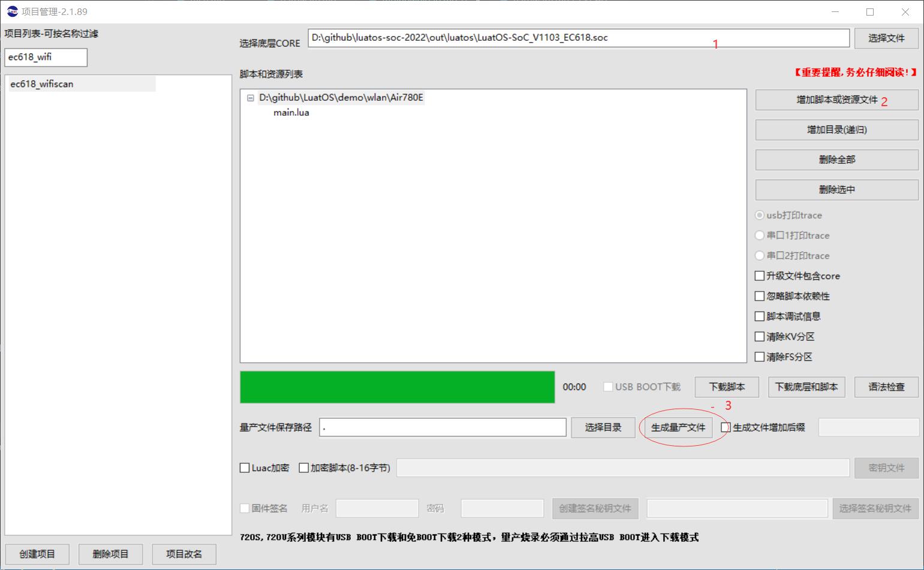Click the 选择文件 button for core file
The image size is (924, 570).
pos(886,38)
